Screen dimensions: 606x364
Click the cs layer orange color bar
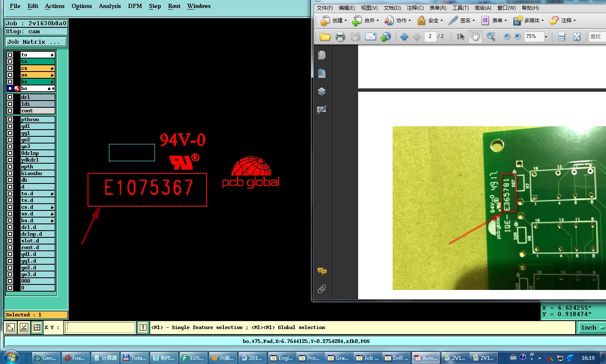38,68
